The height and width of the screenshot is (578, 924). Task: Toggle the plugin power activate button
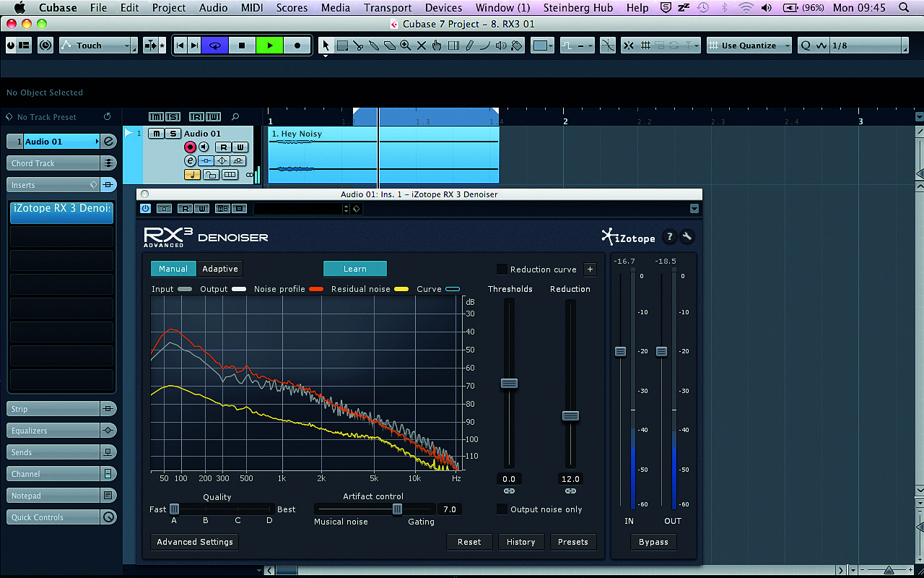coord(145,208)
